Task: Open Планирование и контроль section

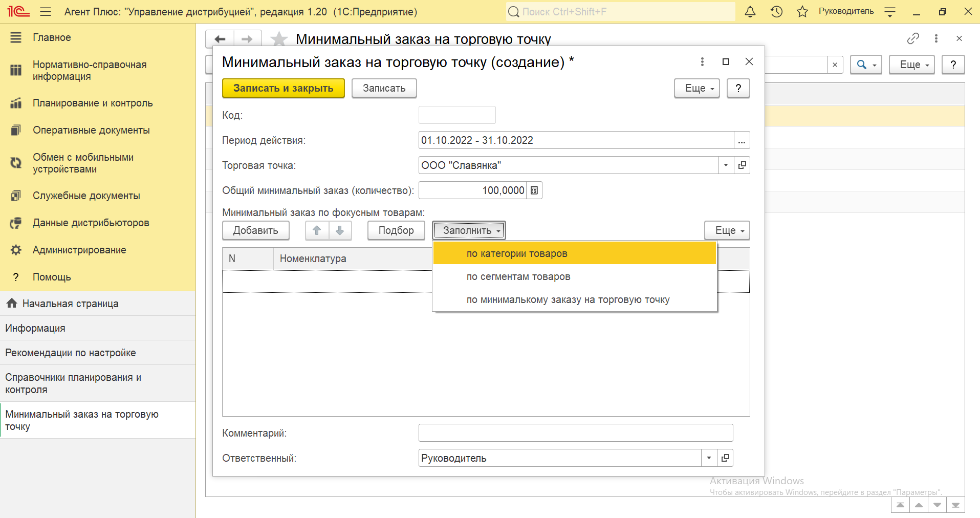Action: 93,103
